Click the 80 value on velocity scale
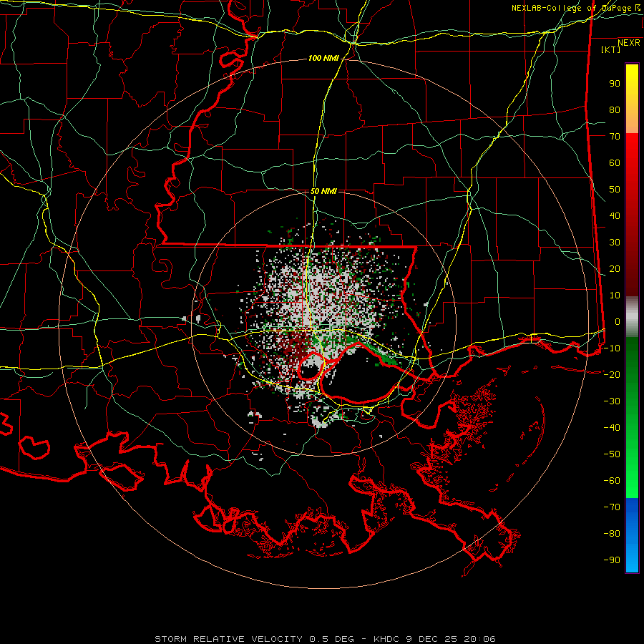 (615, 110)
